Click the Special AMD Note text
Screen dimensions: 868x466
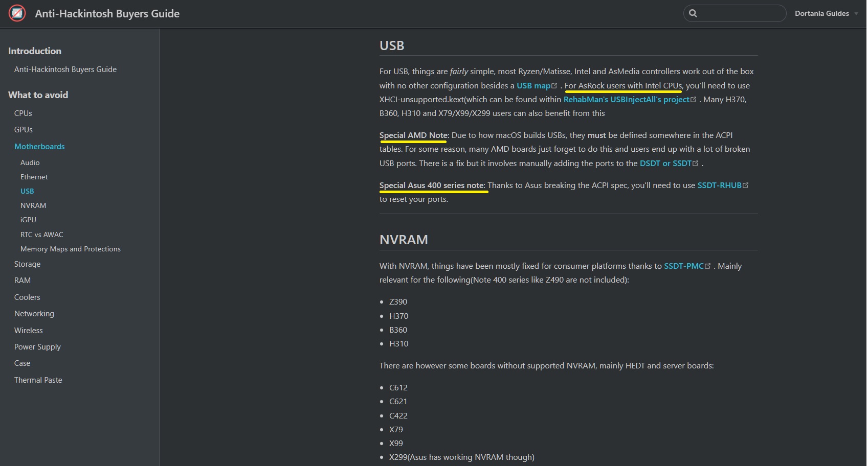click(x=414, y=135)
